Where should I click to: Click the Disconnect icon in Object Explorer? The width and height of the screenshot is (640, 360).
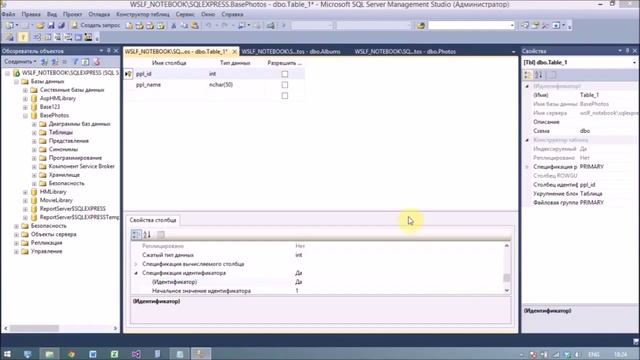(55, 62)
